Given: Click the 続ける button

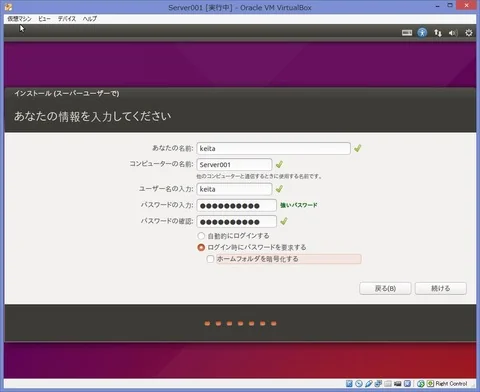Looking at the screenshot, I should 441,288.
